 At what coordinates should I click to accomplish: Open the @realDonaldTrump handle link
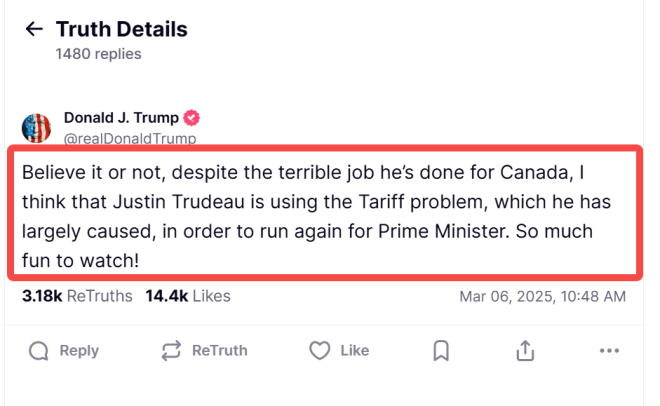click(130, 138)
